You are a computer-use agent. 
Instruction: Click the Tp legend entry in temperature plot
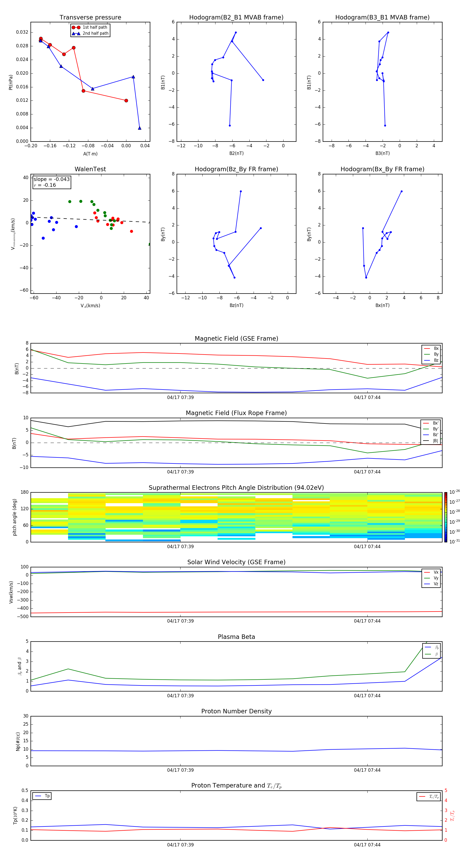click(42, 796)
